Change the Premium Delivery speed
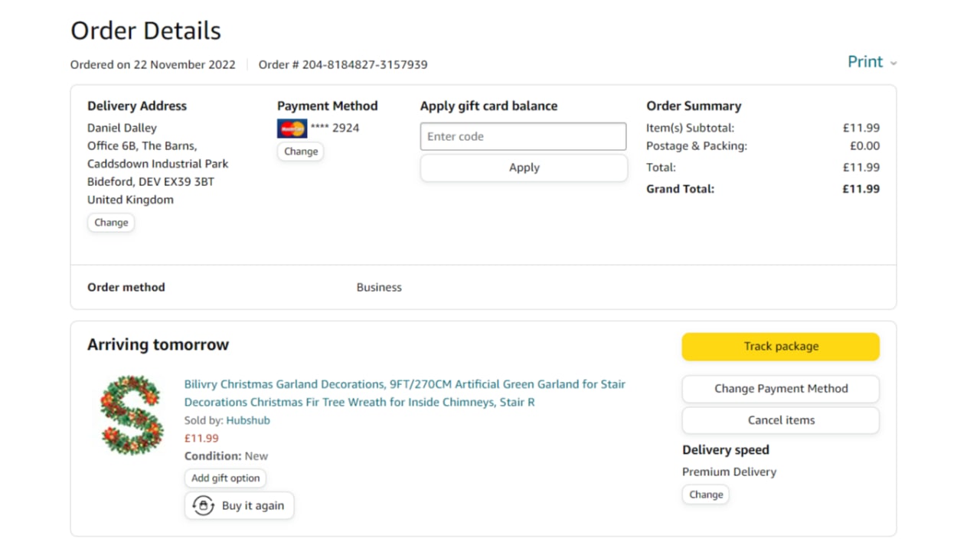This screenshot has height=545, width=980. (705, 494)
